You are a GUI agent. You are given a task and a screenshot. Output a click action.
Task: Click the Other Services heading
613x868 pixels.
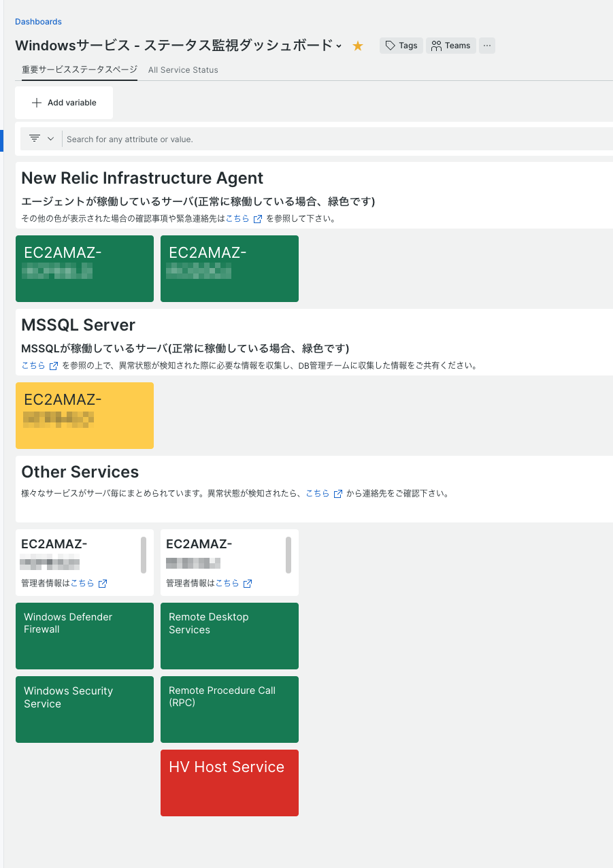(x=80, y=472)
